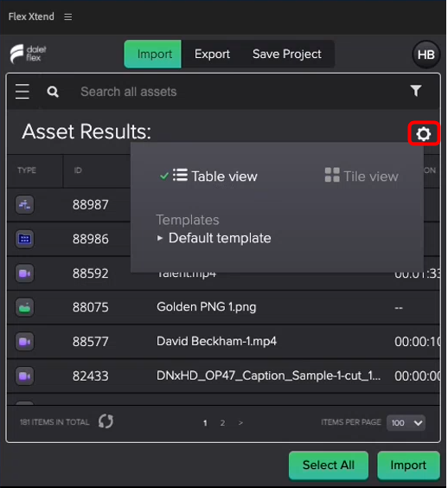Click the 181 items in total label
The width and height of the screenshot is (448, 488).
54,422
